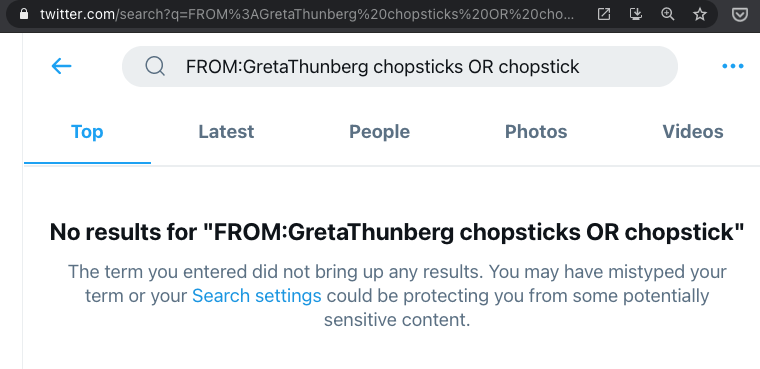Click the magnifying glass icon in the Twitter search box
Screen dimensions: 760x369
tap(155, 66)
